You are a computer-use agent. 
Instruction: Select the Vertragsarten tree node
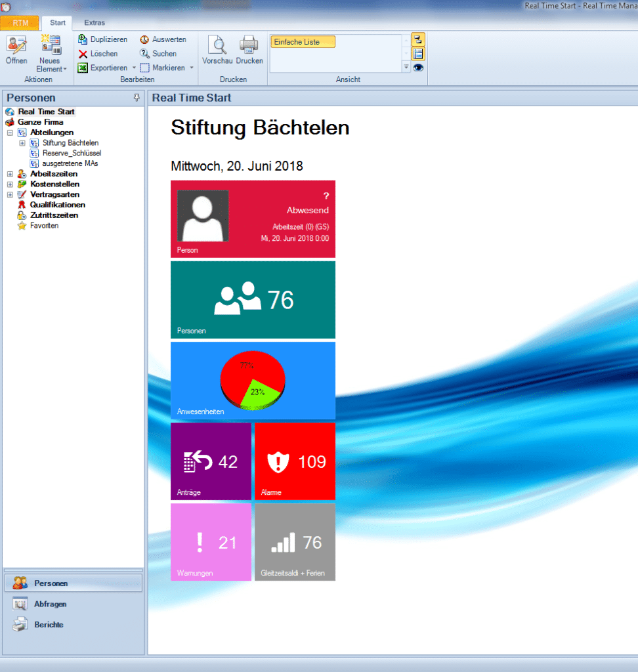(54, 194)
